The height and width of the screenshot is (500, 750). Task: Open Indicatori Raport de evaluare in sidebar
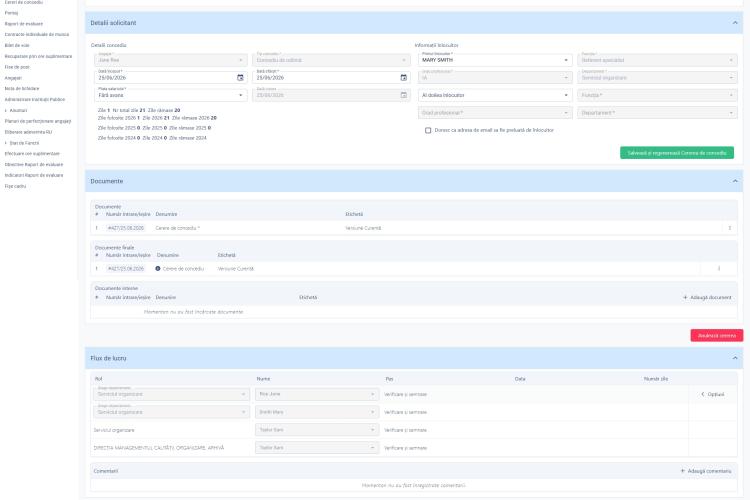[x=34, y=175]
